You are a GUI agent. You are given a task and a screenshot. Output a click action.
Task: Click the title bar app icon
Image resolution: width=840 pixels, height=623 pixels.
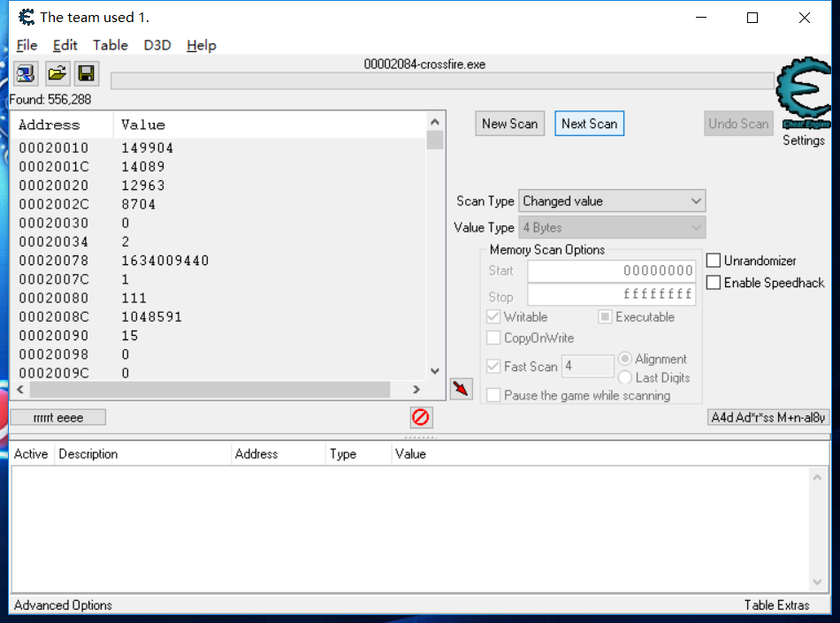coord(27,17)
